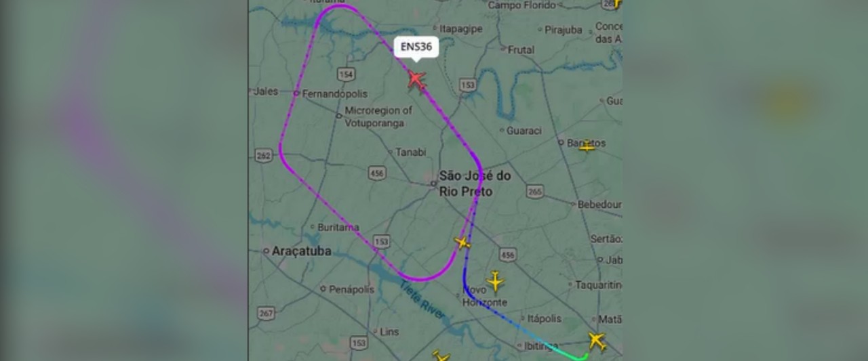Click the Araçatuba city label
The width and height of the screenshot is (868, 361).
[x=302, y=251]
